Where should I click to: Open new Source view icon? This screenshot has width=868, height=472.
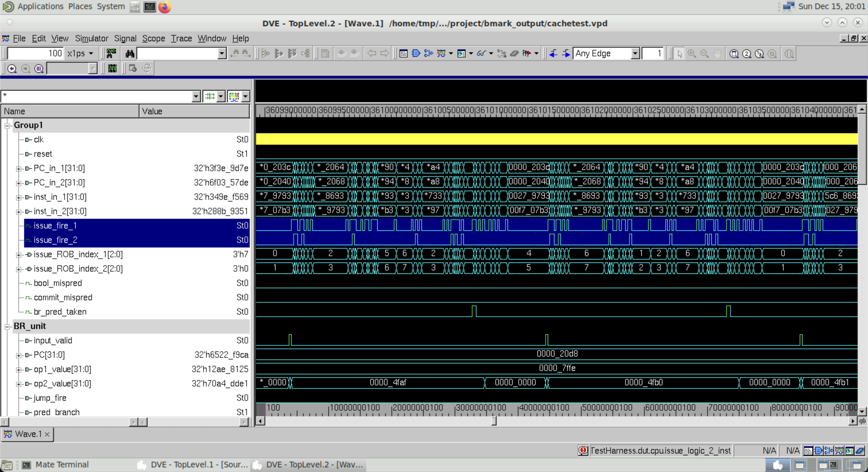(x=403, y=53)
